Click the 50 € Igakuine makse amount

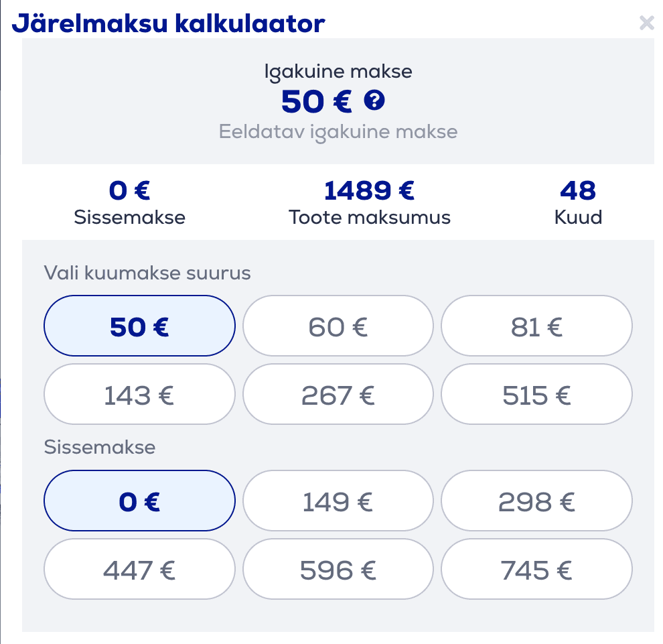coord(316,102)
